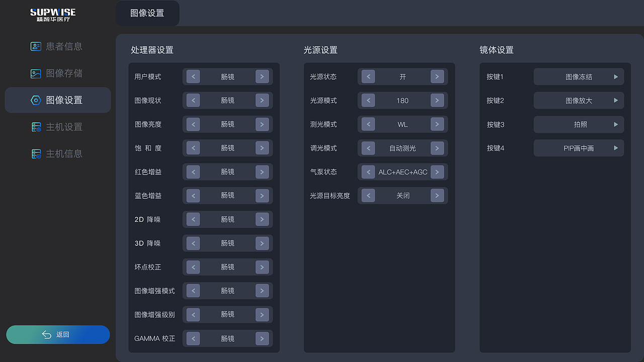Select the 图像设置 sidebar icon
Image resolution: width=644 pixels, height=362 pixels.
coord(35,100)
